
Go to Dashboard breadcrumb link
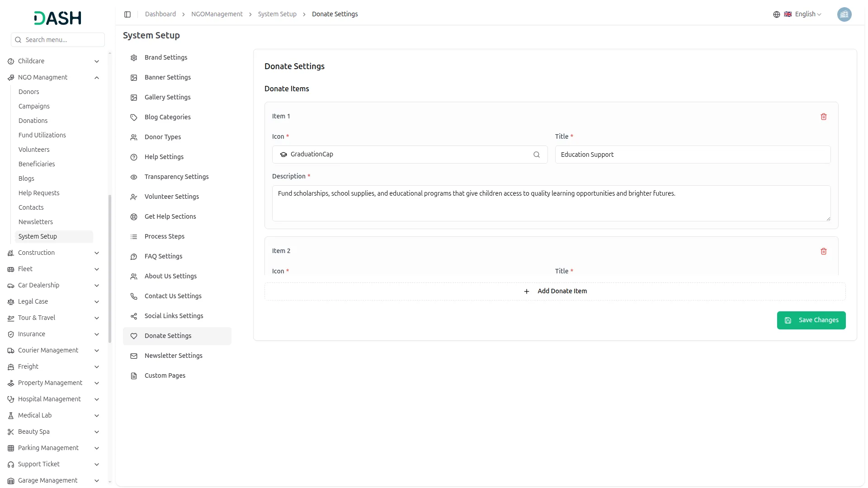click(160, 14)
